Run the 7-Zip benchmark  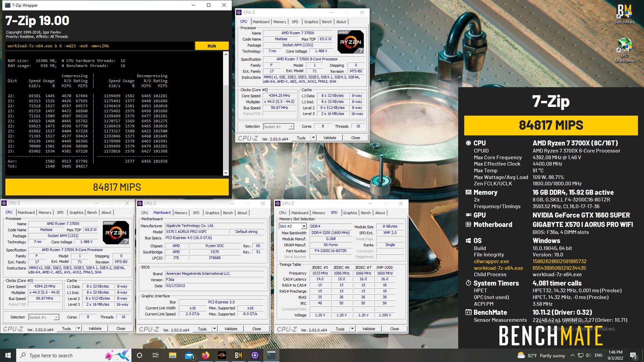pyautogui.click(x=212, y=46)
